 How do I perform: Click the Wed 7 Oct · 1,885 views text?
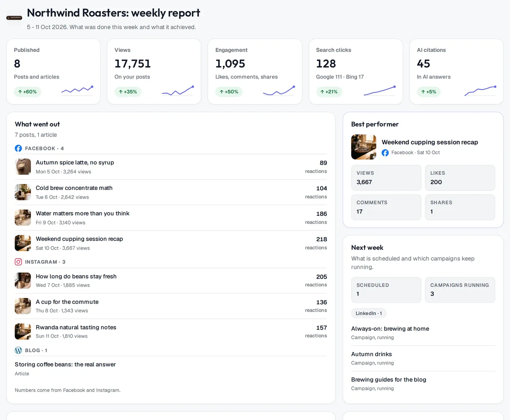click(x=63, y=285)
